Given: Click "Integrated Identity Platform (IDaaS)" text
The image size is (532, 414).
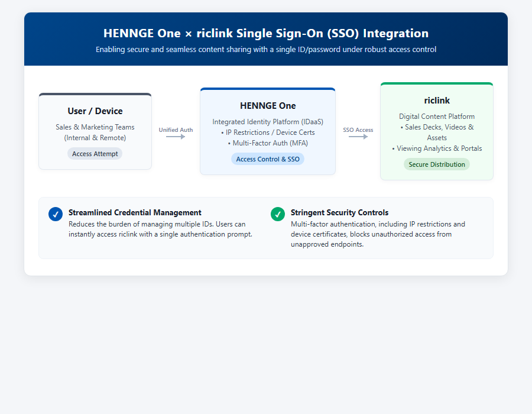Looking at the screenshot, I should tap(268, 121).
